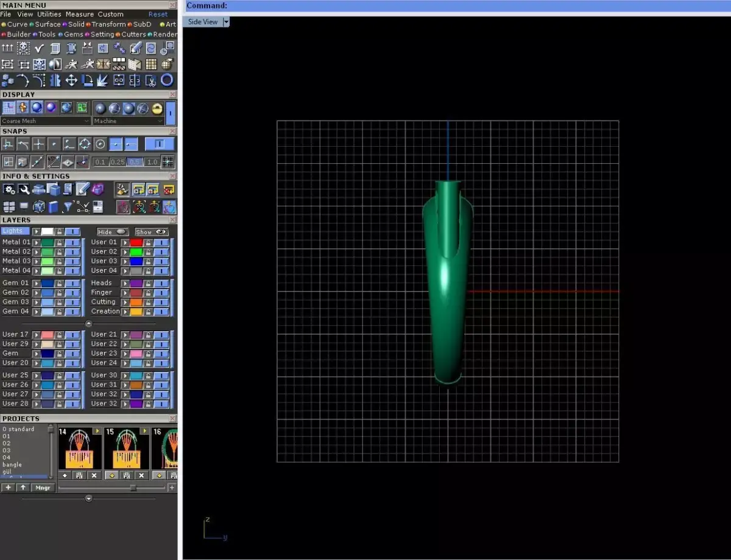731x560 pixels.
Task: Click the blue book icon
Action: tap(54, 207)
